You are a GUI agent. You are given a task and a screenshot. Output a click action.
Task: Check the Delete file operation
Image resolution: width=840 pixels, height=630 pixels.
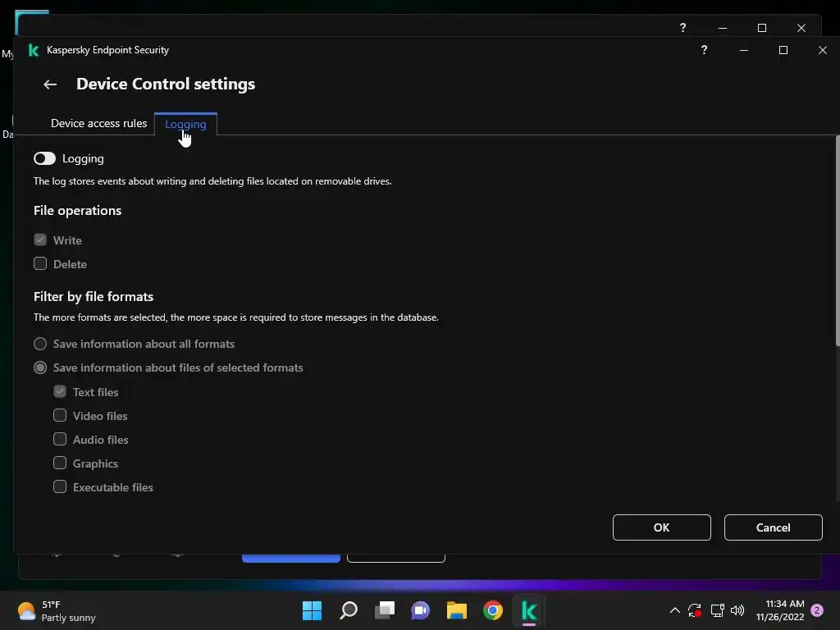click(40, 263)
